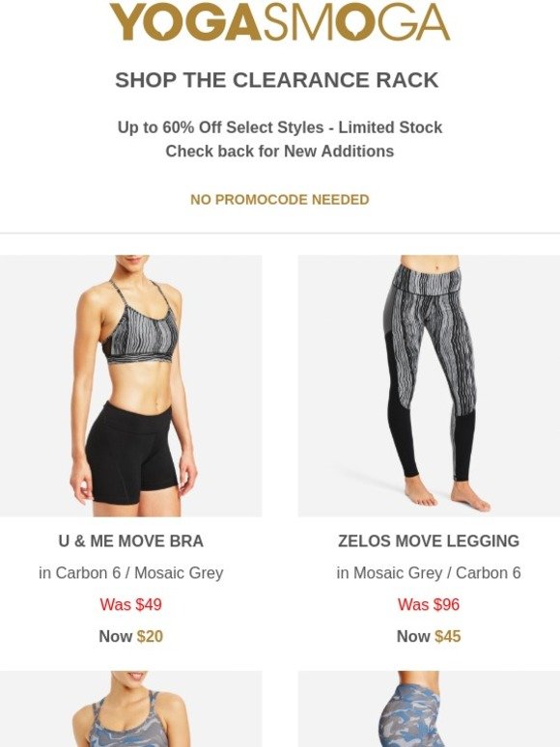Click the YOGASMOGA logo

tap(279, 22)
